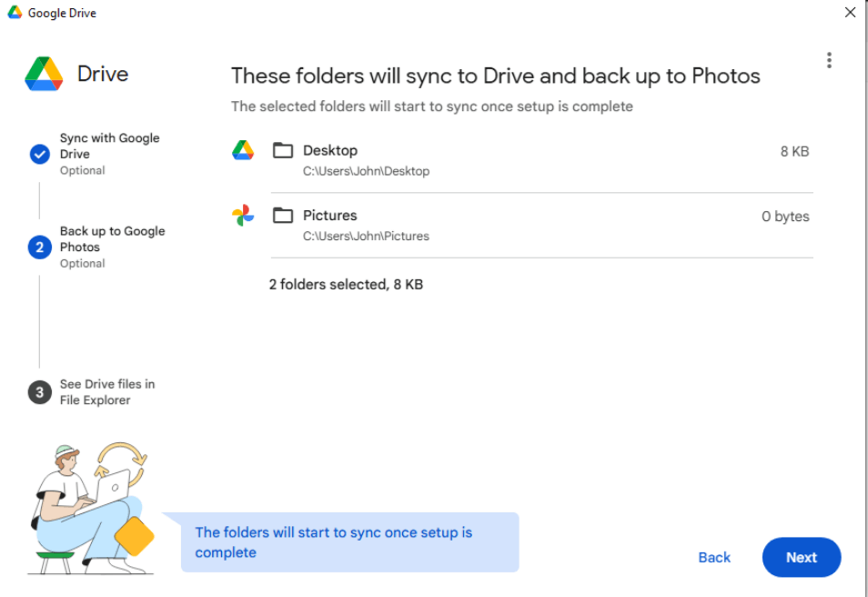This screenshot has width=868, height=597.
Task: Select the Pictures folder row
Action: coord(537,225)
